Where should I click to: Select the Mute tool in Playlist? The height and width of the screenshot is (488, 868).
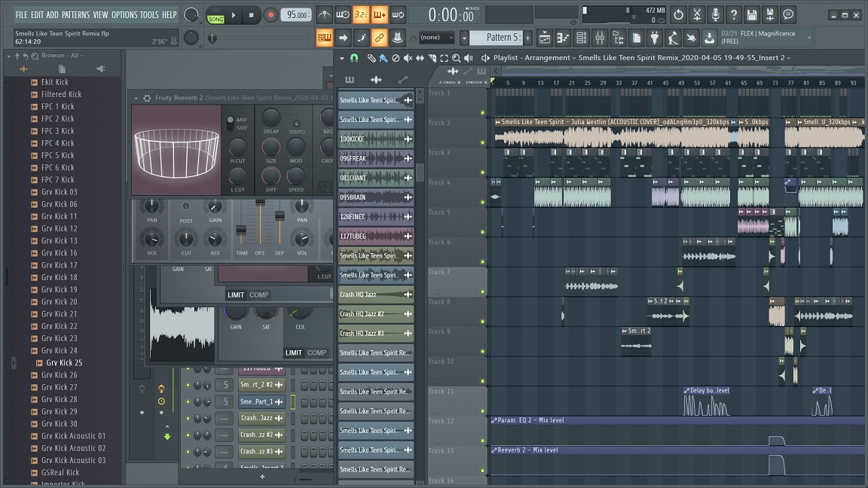(408, 57)
